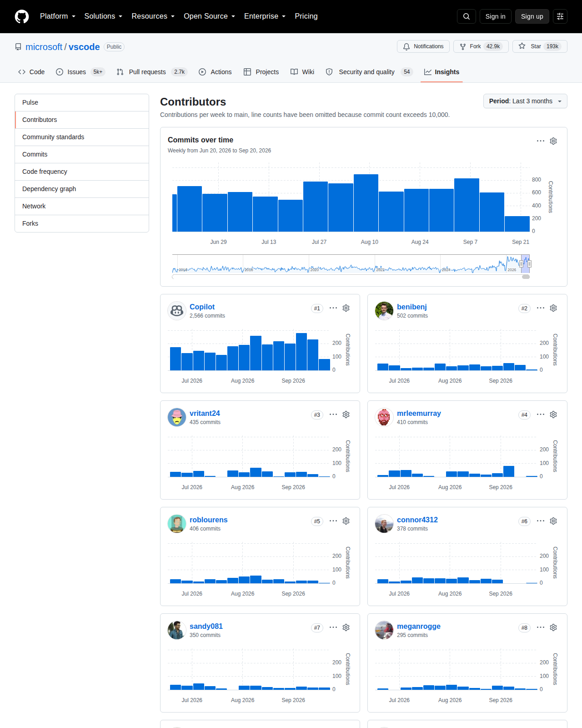This screenshot has width=582, height=728.
Task: Open three-dot menu on benibenj card
Action: [x=541, y=308]
